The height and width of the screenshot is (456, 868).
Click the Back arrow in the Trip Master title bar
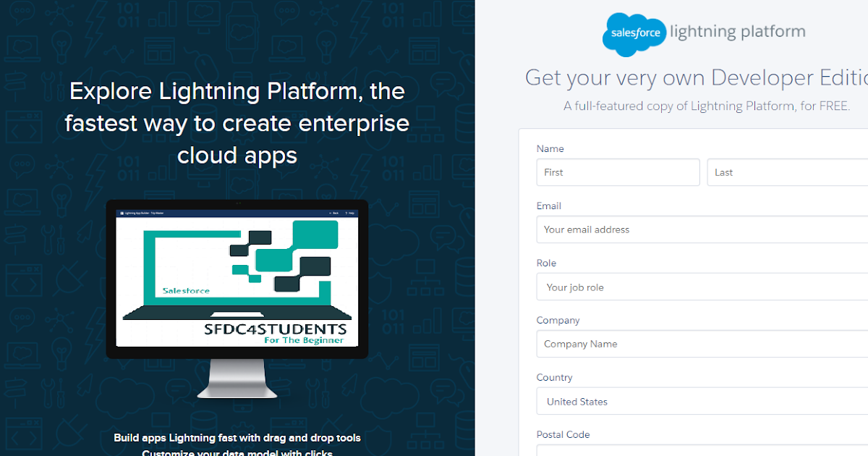(x=332, y=213)
